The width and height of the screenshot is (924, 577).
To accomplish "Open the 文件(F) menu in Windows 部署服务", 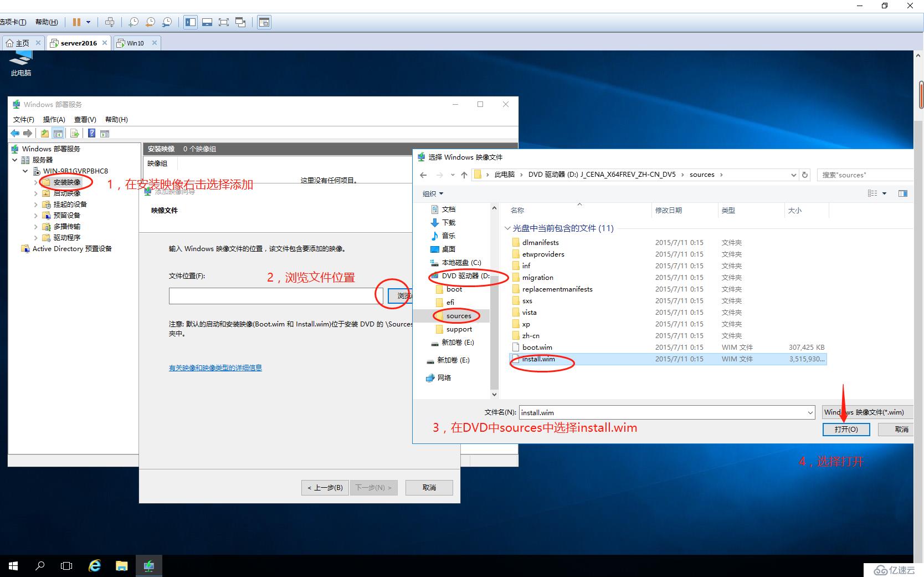I will pos(24,119).
